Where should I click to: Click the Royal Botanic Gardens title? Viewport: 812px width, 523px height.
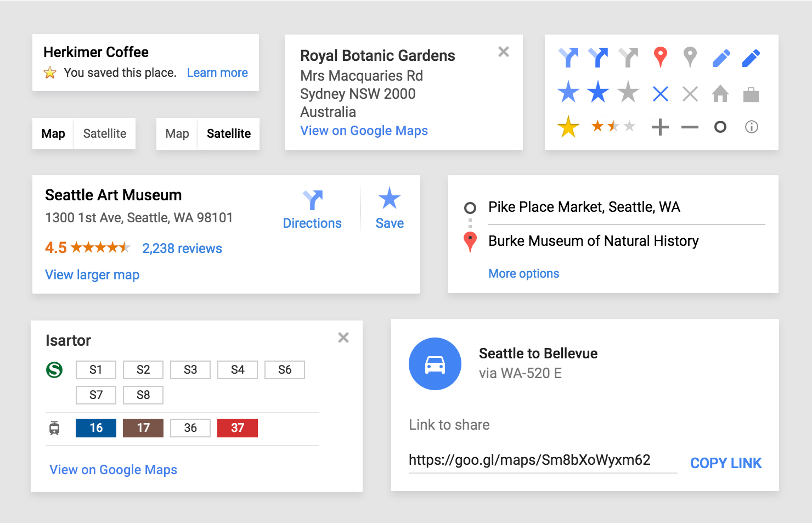pos(377,56)
